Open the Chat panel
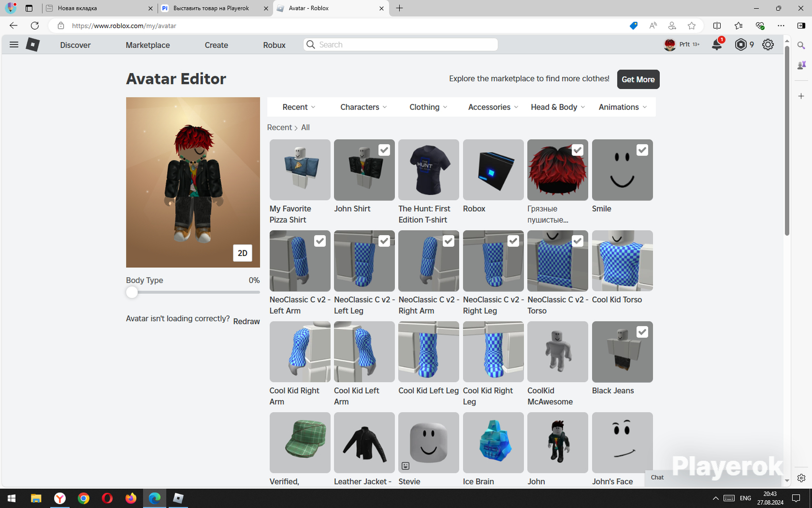This screenshot has width=812, height=508. (x=657, y=477)
